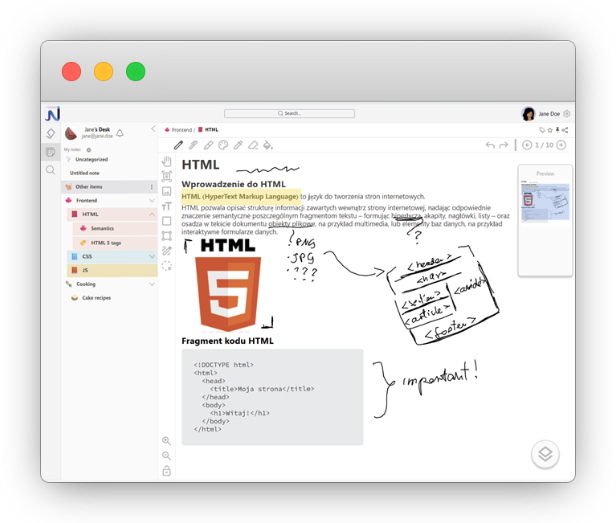Toggle pinning this note
The image size is (616, 523).
[x=557, y=130]
